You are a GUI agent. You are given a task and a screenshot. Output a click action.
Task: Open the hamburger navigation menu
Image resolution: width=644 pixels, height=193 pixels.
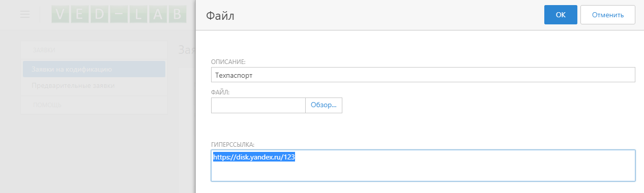tap(25, 15)
